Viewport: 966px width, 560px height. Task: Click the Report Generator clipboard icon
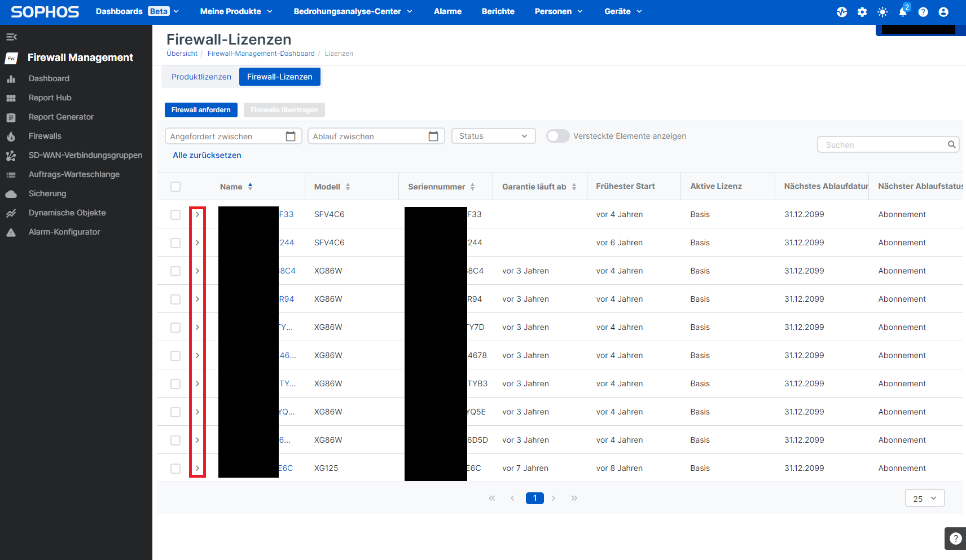click(11, 117)
